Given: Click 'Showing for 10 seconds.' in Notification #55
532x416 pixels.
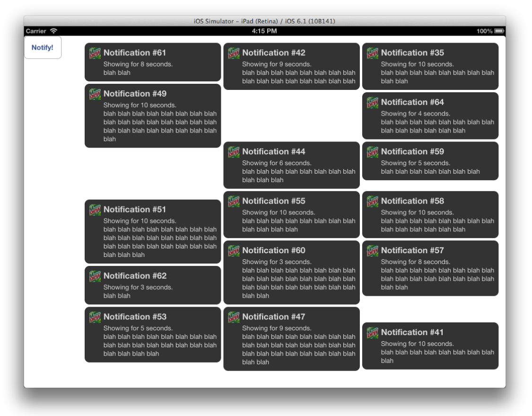Looking at the screenshot, I should (x=279, y=212).
